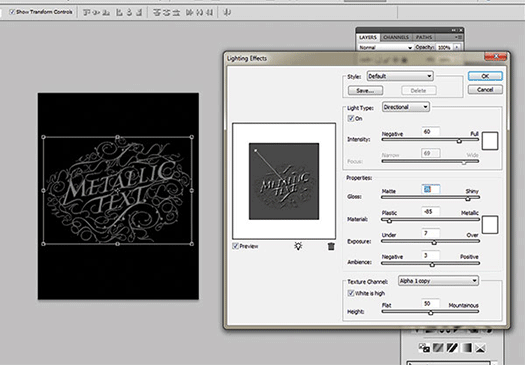Click the Delete style button
525x365 pixels.
click(x=419, y=90)
